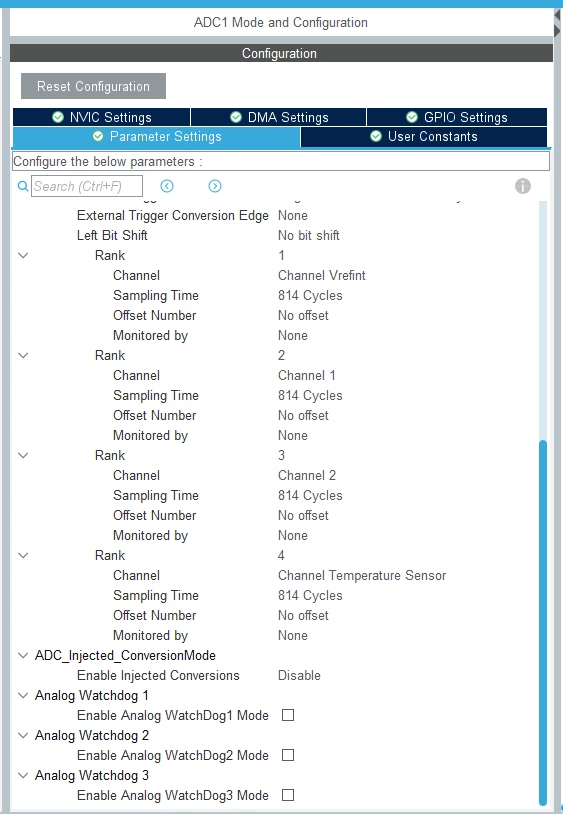The width and height of the screenshot is (563, 821).
Task: Enable Analog WatchDog3 Mode checkbox
Action: point(288,795)
